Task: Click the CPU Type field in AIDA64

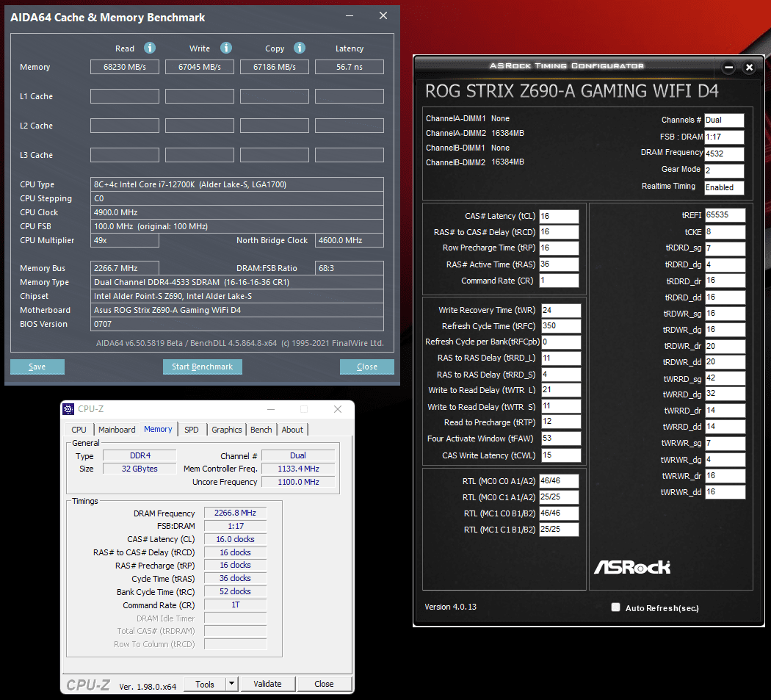Action: [237, 184]
